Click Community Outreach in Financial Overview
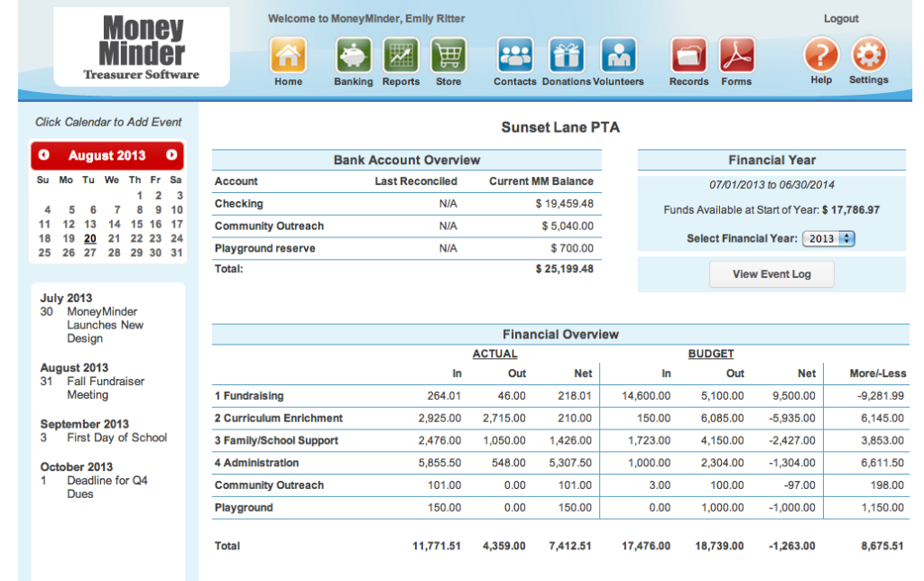 pos(269,485)
